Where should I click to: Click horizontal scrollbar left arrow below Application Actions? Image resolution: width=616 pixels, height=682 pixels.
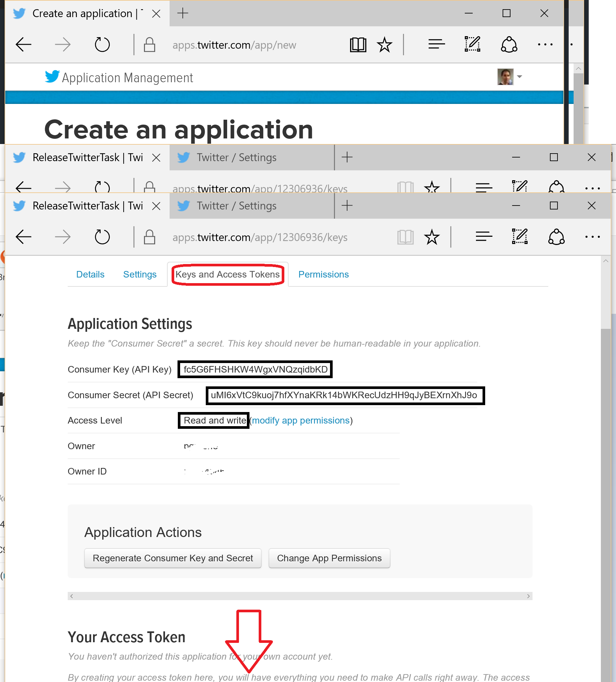[72, 596]
